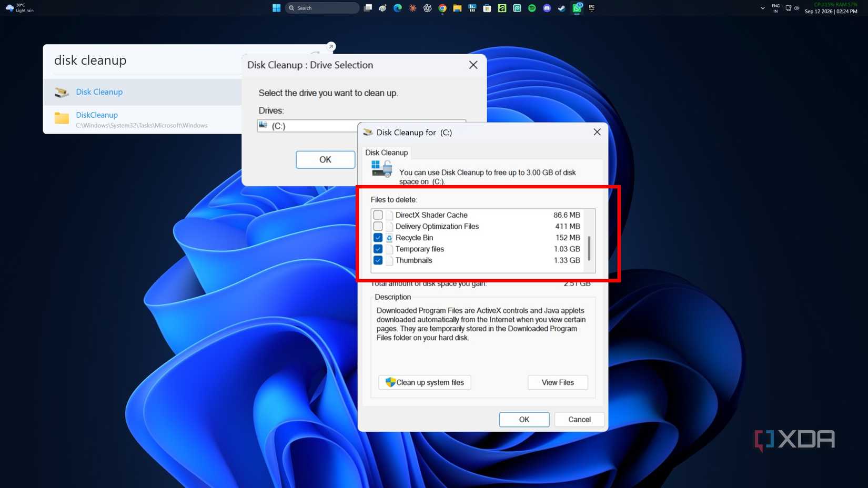Open File Explorer from the taskbar
Screen dimensions: 868x488
(457, 8)
